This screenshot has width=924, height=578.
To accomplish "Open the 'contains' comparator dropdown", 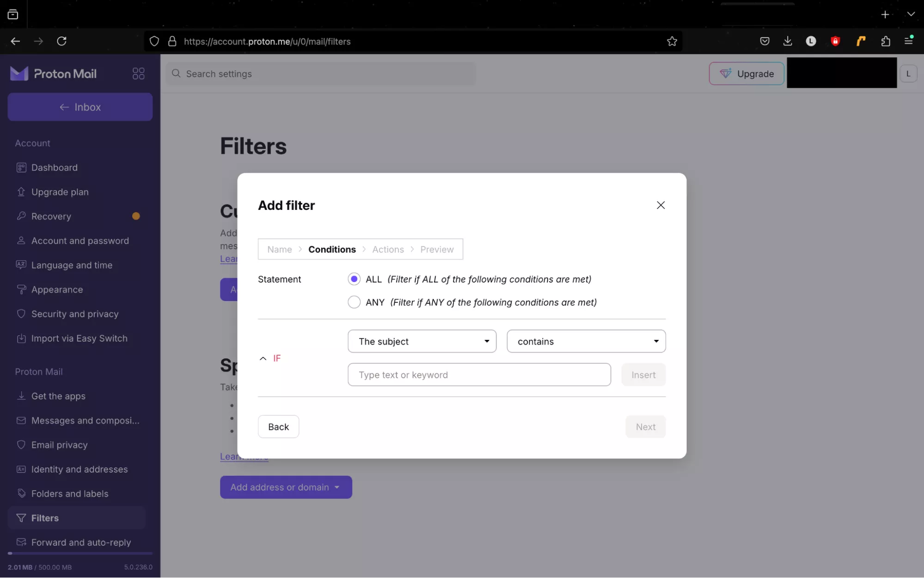I will (x=586, y=341).
